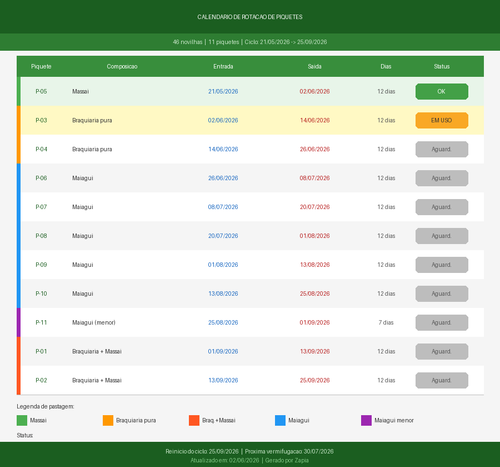Click P-04 Aguard. status badge
This screenshot has height=467, width=500.
point(442,149)
